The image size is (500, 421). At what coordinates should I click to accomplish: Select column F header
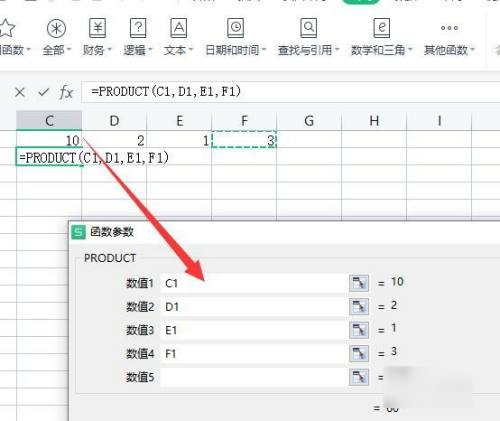[244, 121]
